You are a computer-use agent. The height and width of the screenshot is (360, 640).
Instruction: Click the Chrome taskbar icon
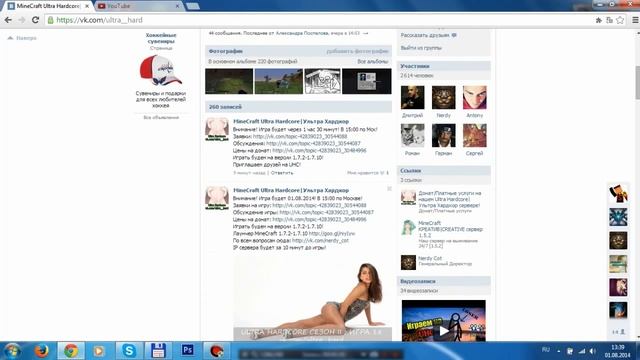[71, 351]
